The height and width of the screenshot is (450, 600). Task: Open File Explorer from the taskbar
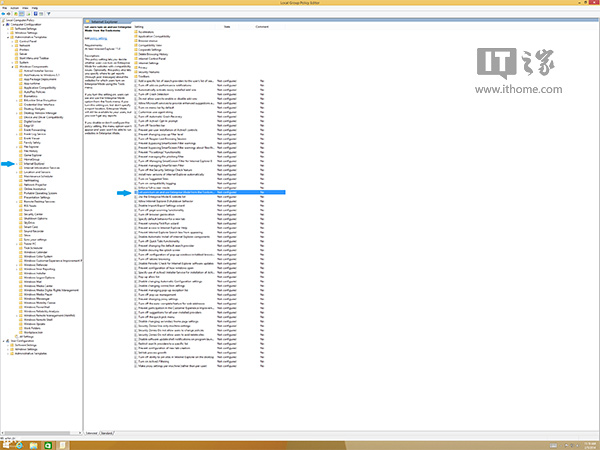[x=34, y=445]
